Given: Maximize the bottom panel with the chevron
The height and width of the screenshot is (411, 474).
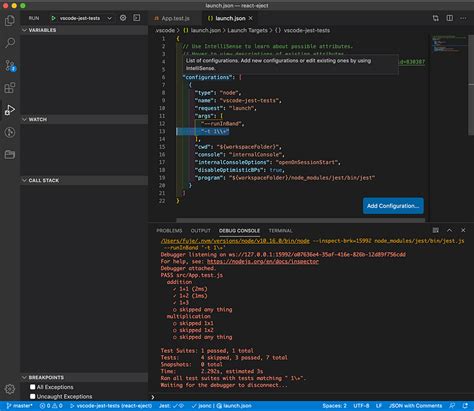Looking at the screenshot, I should [x=449, y=230].
